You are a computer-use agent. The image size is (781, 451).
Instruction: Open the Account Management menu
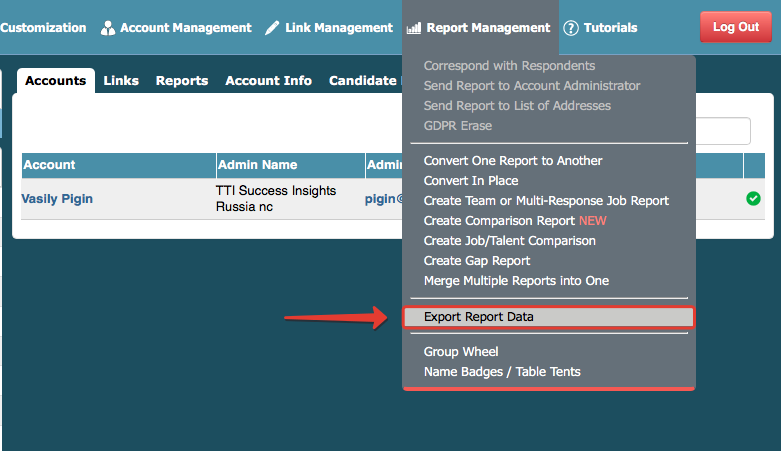176,28
